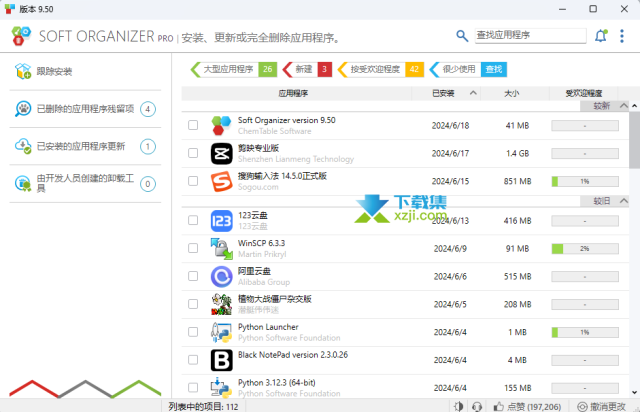The image size is (640, 412).
Task: Tick the 阿里云盘 checkbox
Action: 193,276
